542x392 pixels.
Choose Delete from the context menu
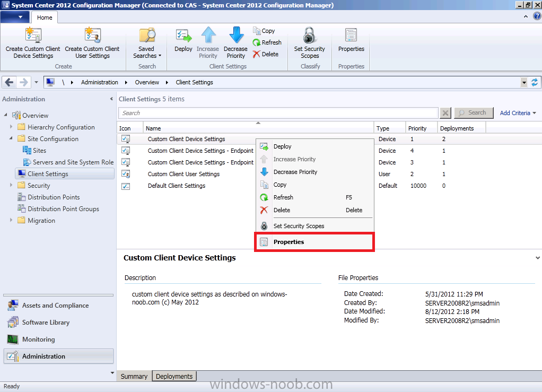(314, 210)
